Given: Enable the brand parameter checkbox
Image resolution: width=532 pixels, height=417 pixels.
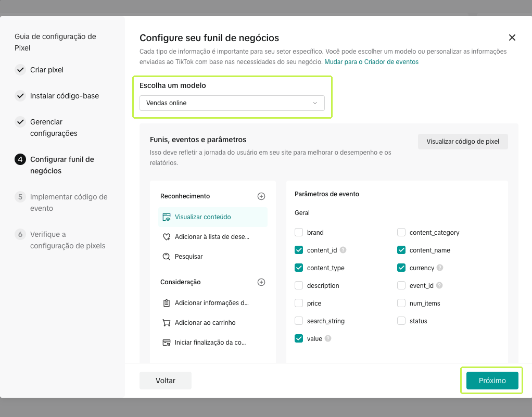Looking at the screenshot, I should [x=299, y=232].
